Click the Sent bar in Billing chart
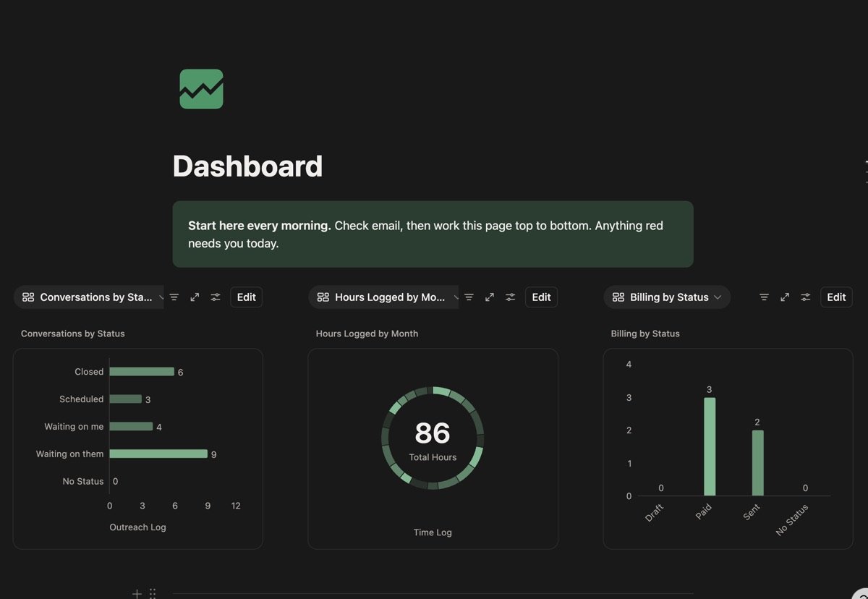 click(x=757, y=463)
